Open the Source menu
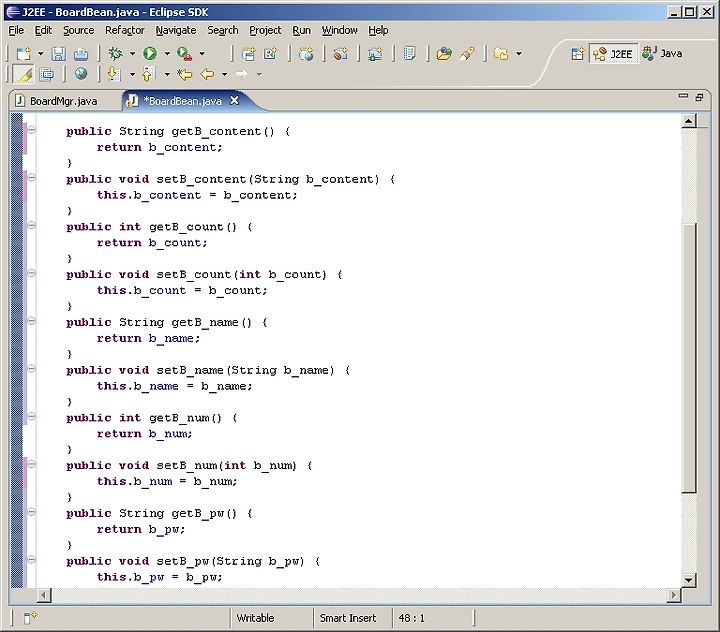The height and width of the screenshot is (632, 720). pyautogui.click(x=79, y=30)
